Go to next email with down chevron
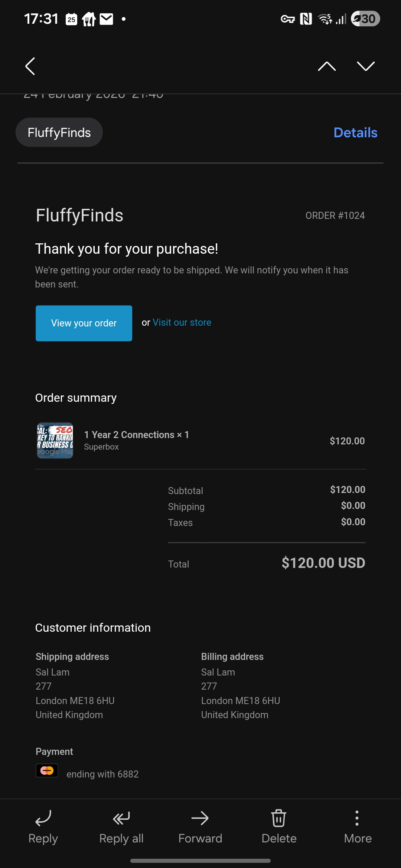The height and width of the screenshot is (868, 401). [366, 66]
